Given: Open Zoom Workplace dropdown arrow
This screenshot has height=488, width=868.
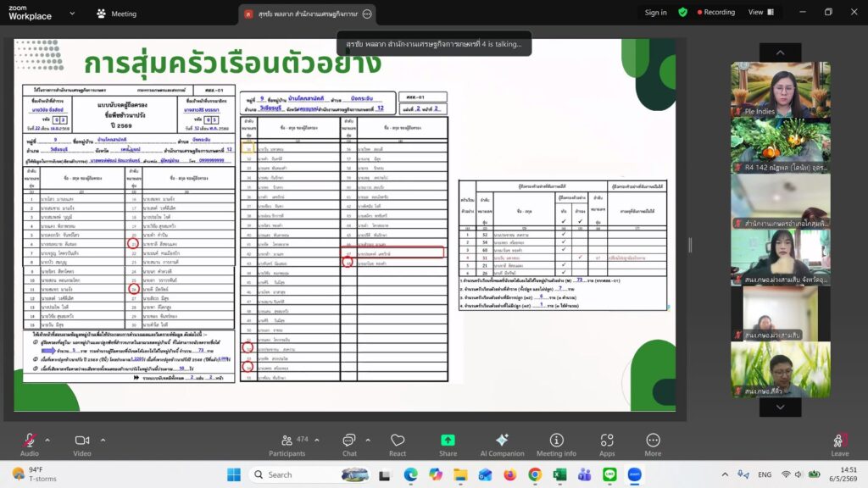Looking at the screenshot, I should (x=72, y=14).
